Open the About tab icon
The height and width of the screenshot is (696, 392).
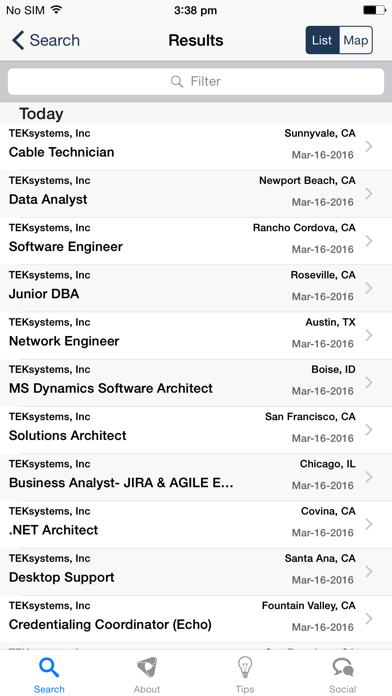(147, 667)
